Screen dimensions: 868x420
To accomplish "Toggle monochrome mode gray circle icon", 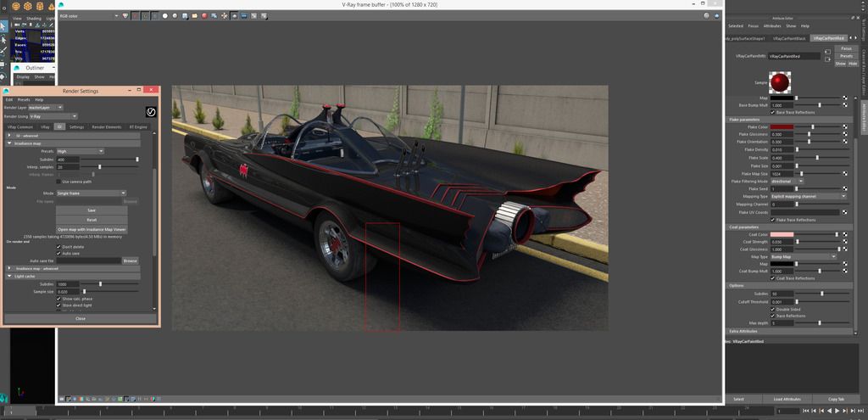I will (175, 16).
